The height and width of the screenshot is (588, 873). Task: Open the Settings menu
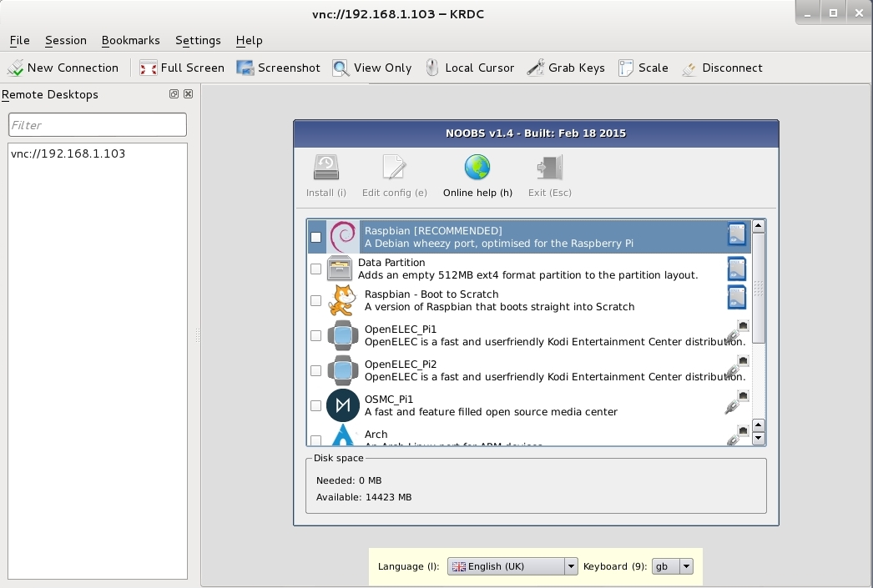tap(198, 41)
